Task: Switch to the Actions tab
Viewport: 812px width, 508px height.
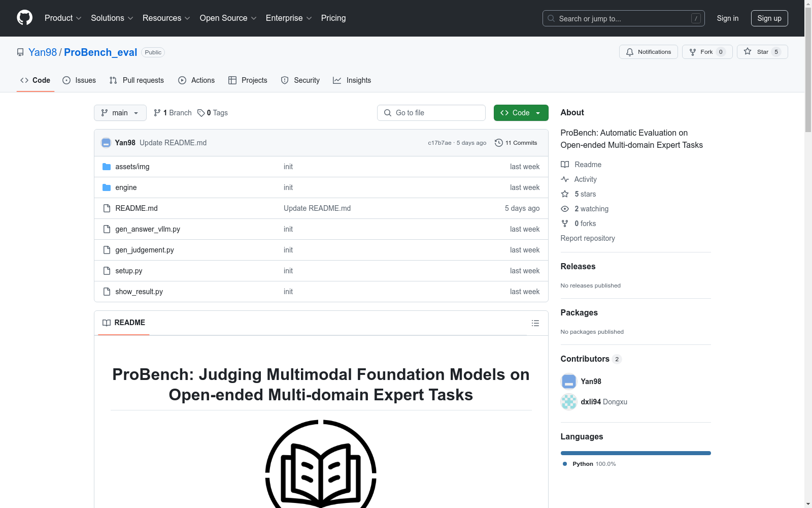Action: point(196,80)
